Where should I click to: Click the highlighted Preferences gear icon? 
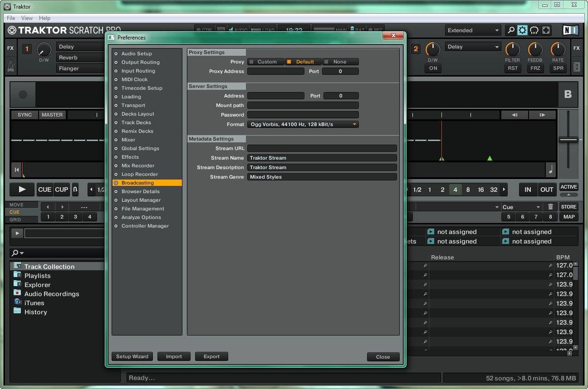coord(523,30)
